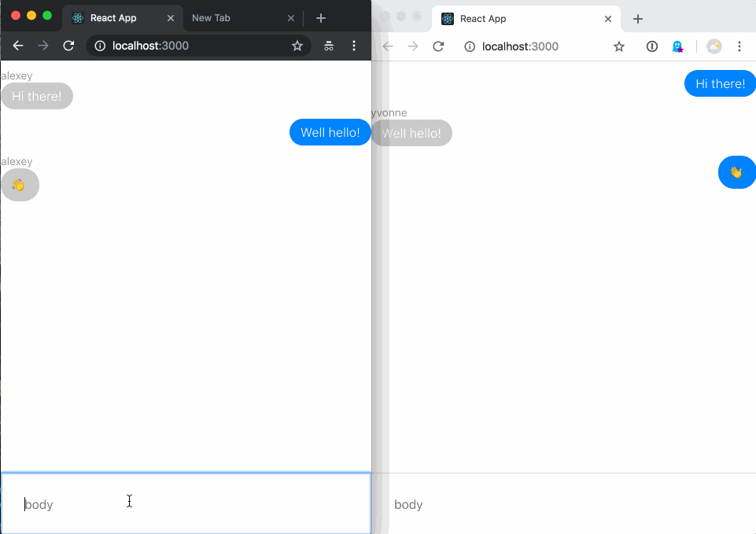Open new tab plus in left browser

(321, 18)
